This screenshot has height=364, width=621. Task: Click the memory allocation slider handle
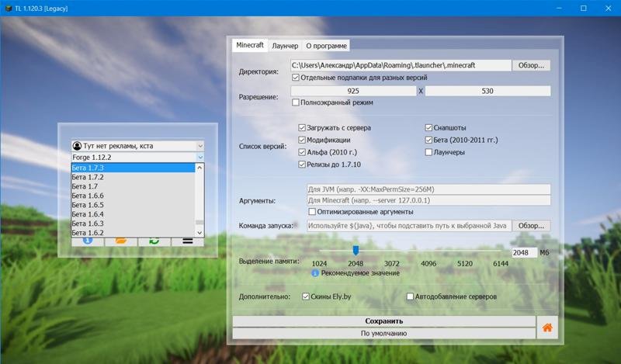tap(356, 250)
